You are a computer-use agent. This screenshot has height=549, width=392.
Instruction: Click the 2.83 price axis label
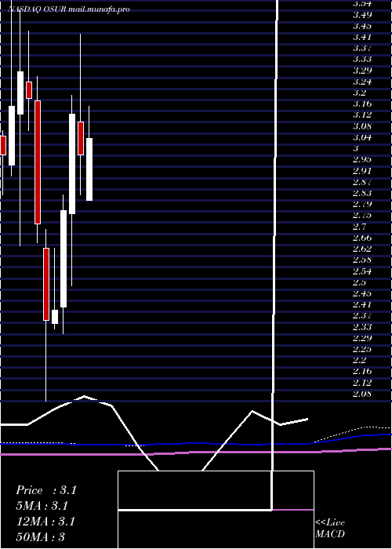click(362, 193)
